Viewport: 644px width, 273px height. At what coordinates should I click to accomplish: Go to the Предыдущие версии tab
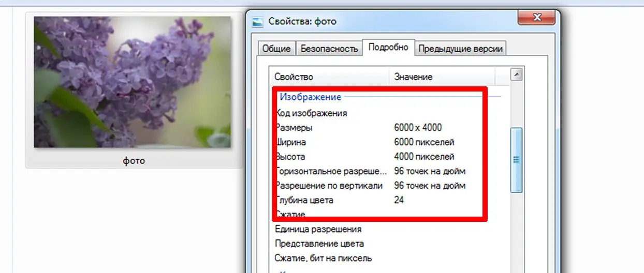coord(460,49)
